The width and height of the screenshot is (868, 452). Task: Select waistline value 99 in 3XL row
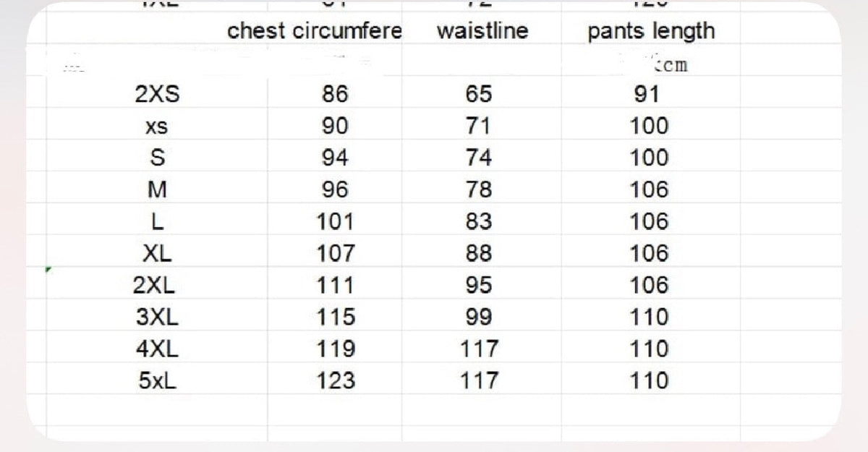[x=479, y=317]
